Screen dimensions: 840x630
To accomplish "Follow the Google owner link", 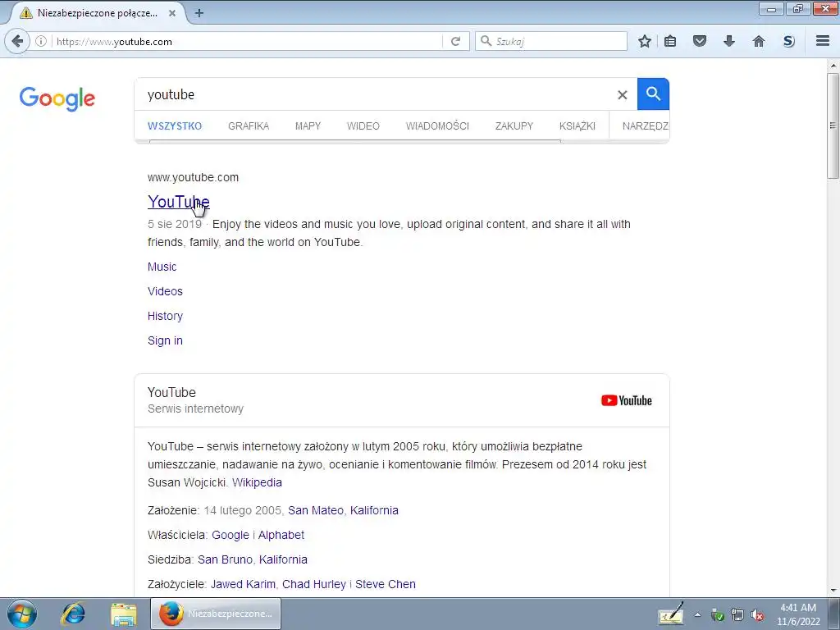I will click(231, 535).
